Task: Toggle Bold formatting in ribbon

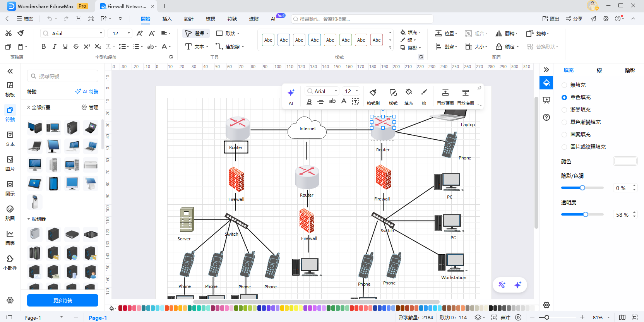Action: pos(44,46)
